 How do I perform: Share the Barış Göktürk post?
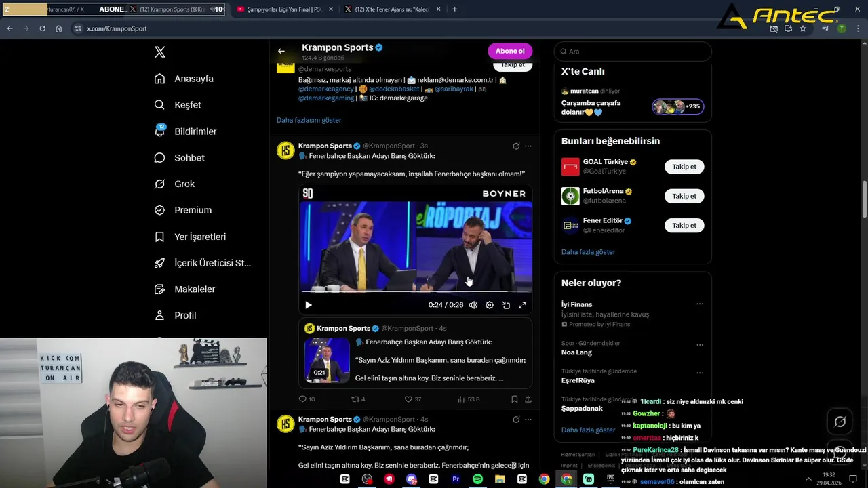click(x=528, y=399)
